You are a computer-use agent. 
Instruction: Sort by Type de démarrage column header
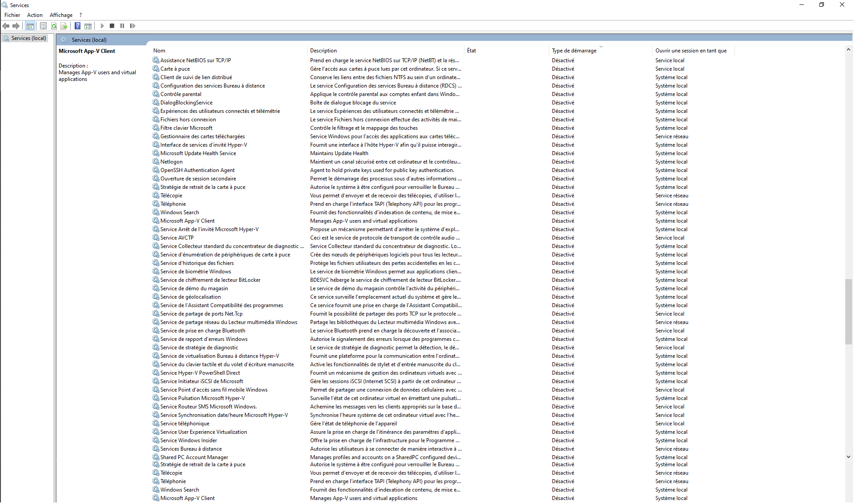tap(601, 51)
